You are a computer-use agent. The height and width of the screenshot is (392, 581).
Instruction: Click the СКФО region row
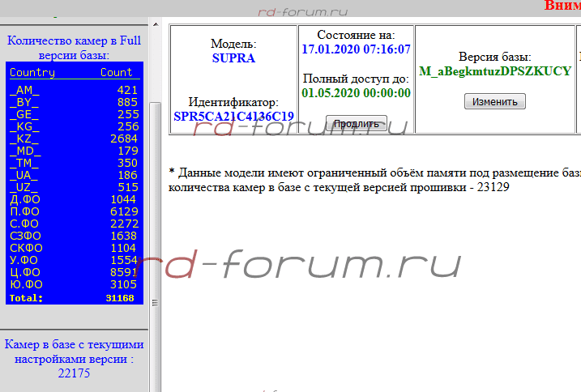point(74,249)
